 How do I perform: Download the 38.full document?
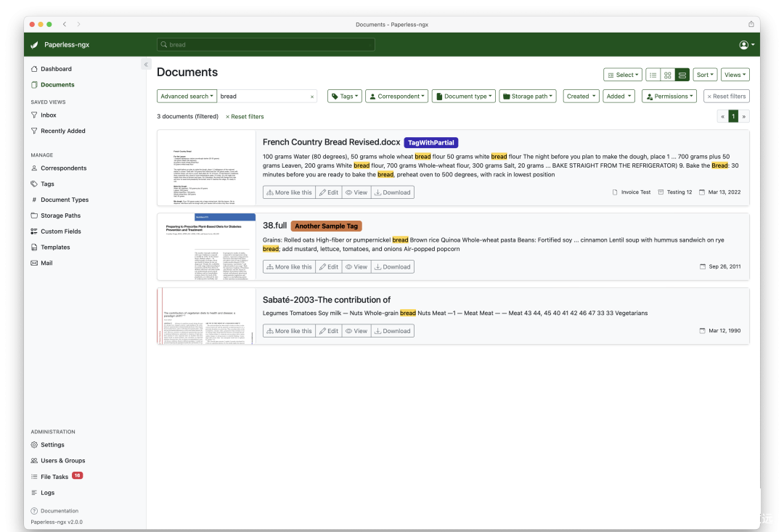click(393, 267)
